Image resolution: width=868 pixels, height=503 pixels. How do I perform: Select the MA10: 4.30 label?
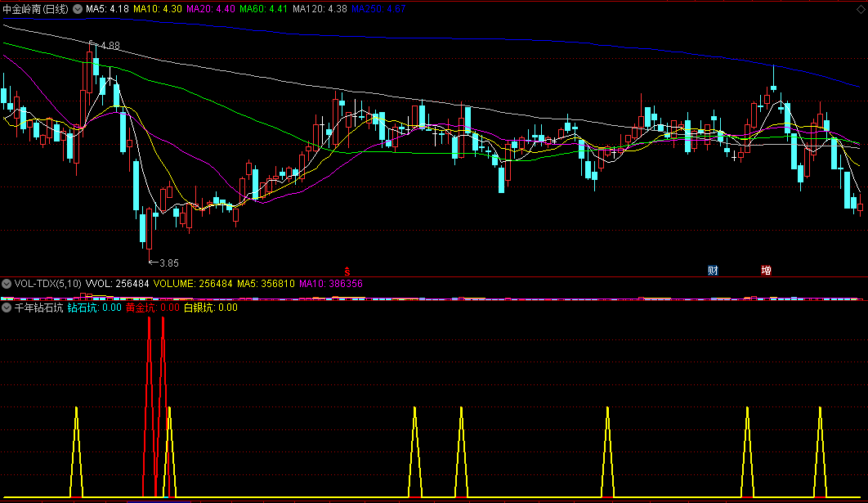pyautogui.click(x=158, y=9)
